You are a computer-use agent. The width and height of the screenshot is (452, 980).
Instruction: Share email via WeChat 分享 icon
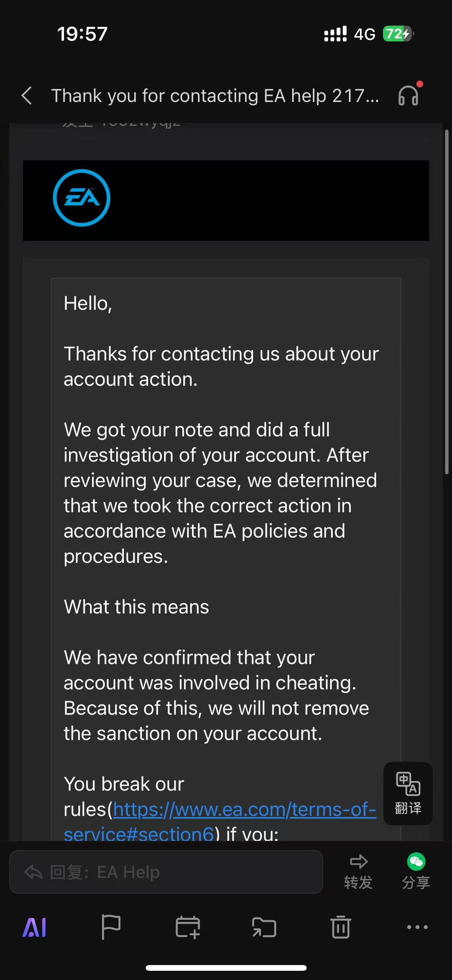(x=416, y=871)
